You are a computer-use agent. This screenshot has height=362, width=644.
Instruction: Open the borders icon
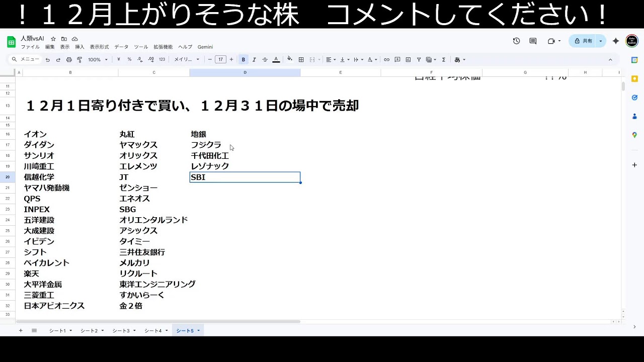[300, 59]
